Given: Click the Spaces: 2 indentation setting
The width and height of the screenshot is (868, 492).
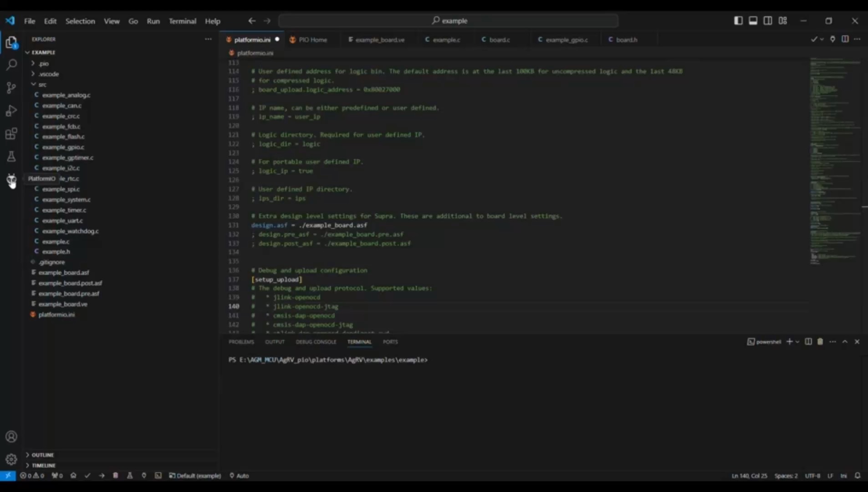Looking at the screenshot, I should tap(786, 476).
